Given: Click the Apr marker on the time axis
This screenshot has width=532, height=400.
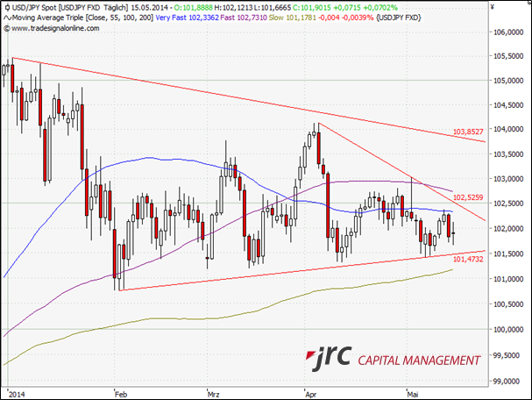Looking at the screenshot, I should pyautogui.click(x=310, y=393).
